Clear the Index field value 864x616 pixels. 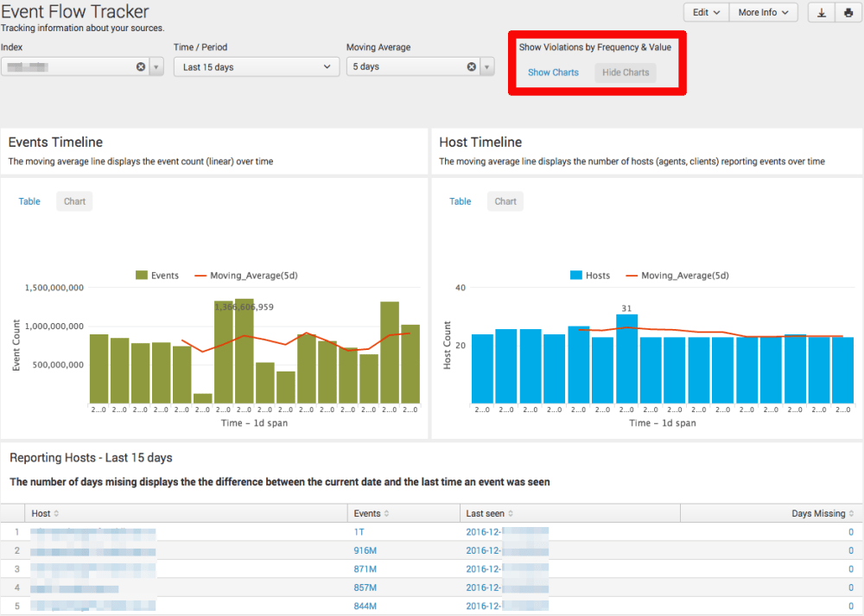[x=141, y=67]
